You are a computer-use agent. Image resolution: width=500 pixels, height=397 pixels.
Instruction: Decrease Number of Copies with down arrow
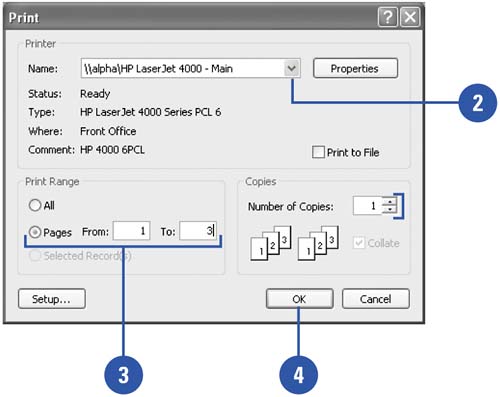(389, 209)
